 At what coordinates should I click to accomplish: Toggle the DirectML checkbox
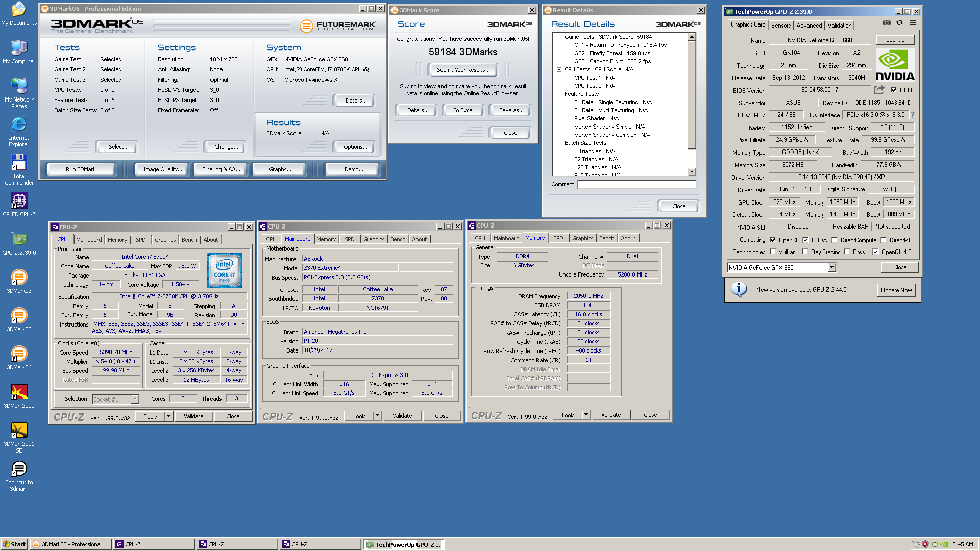click(884, 240)
